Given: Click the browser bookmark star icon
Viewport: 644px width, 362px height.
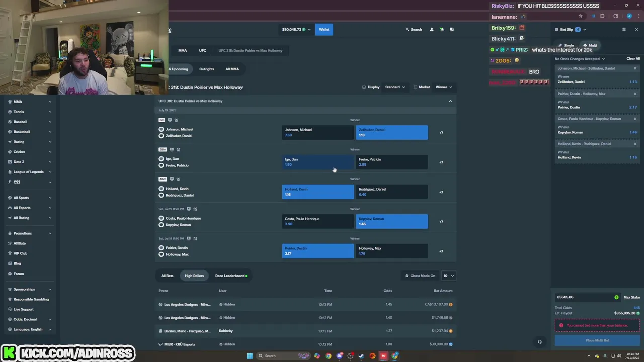Looking at the screenshot, I should tap(581, 16).
